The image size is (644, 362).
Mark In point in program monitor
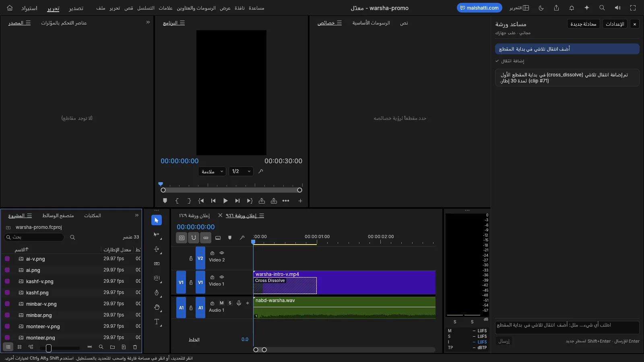177,201
